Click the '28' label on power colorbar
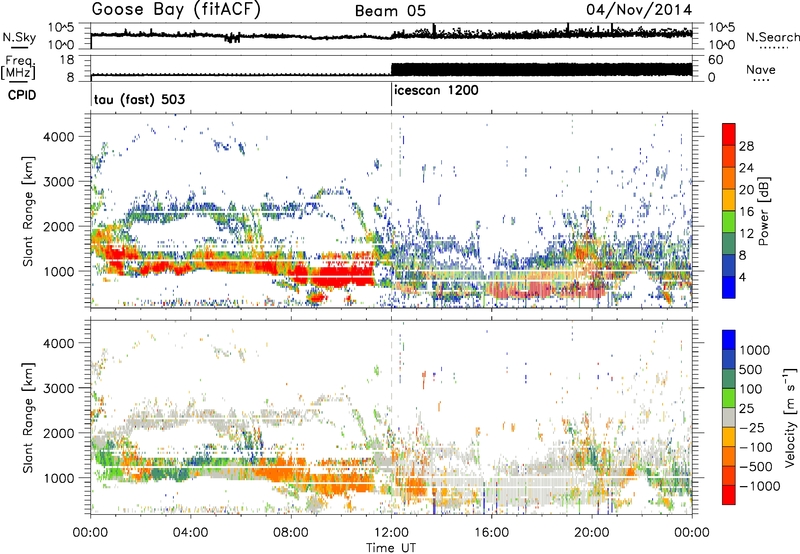Image resolution: width=800 pixels, height=554 pixels. pyautogui.click(x=746, y=146)
